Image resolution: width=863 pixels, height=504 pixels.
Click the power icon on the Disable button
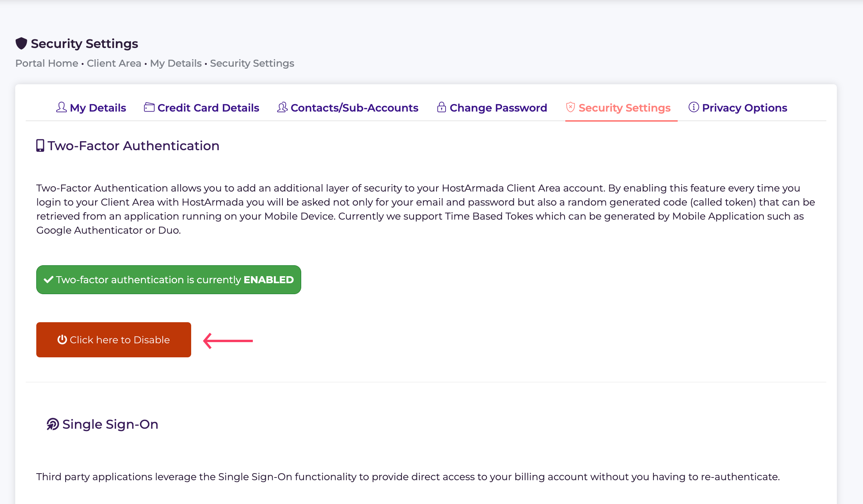(x=62, y=339)
